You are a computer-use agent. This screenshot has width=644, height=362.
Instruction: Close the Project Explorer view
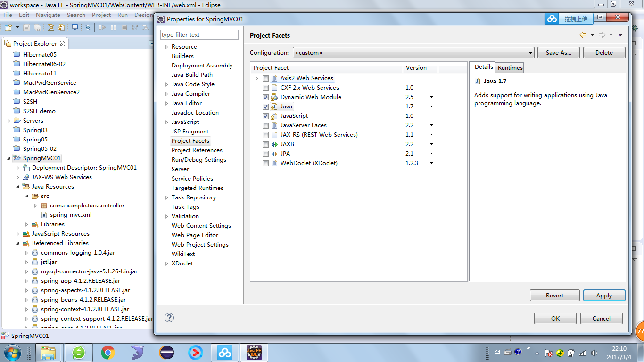[63, 43]
